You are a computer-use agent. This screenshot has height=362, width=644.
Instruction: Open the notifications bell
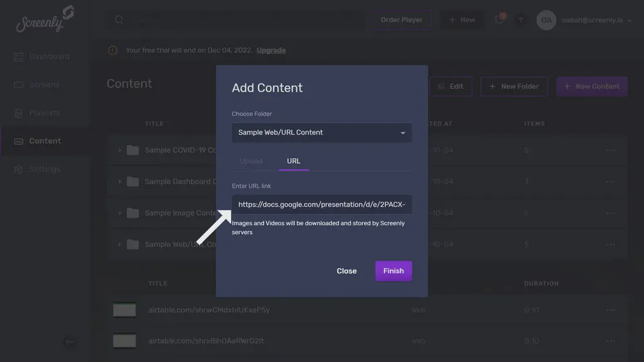[x=497, y=19]
